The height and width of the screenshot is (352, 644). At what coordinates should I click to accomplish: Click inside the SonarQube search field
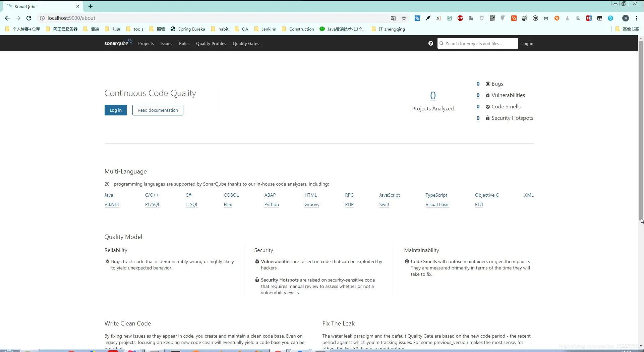click(478, 43)
